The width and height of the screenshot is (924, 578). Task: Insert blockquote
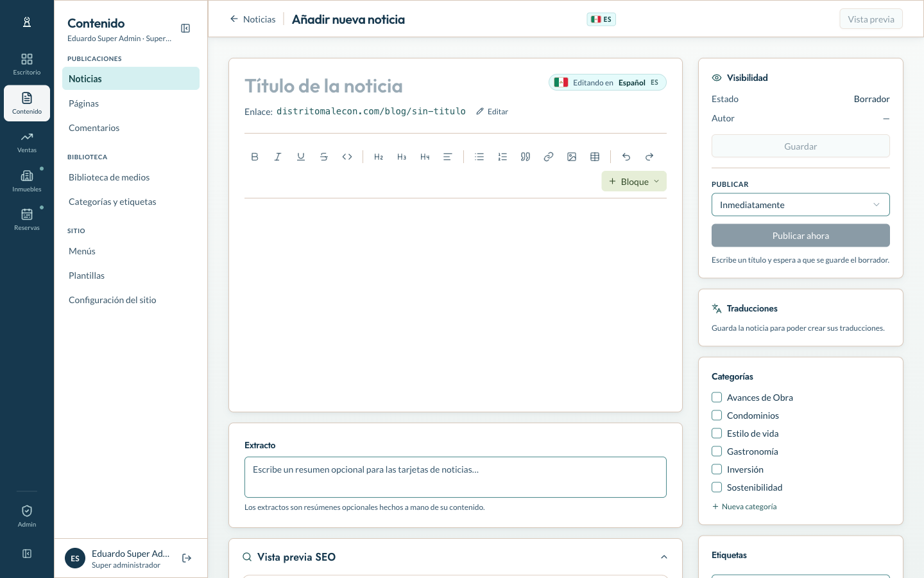coord(526,157)
